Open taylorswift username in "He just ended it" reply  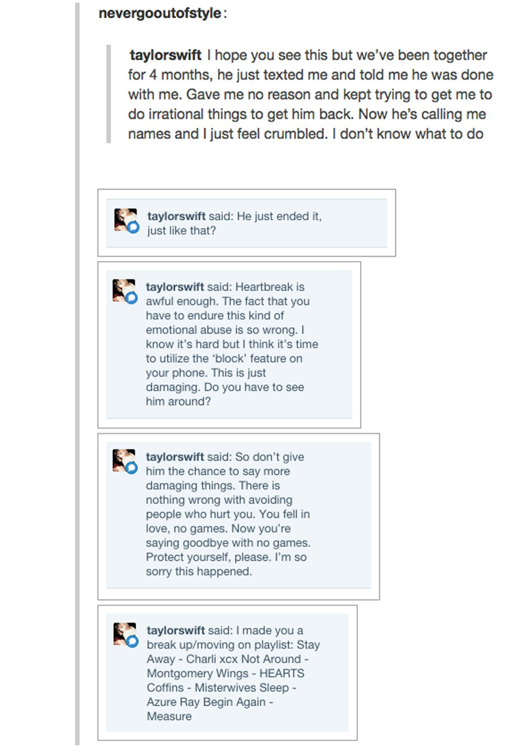click(x=176, y=216)
